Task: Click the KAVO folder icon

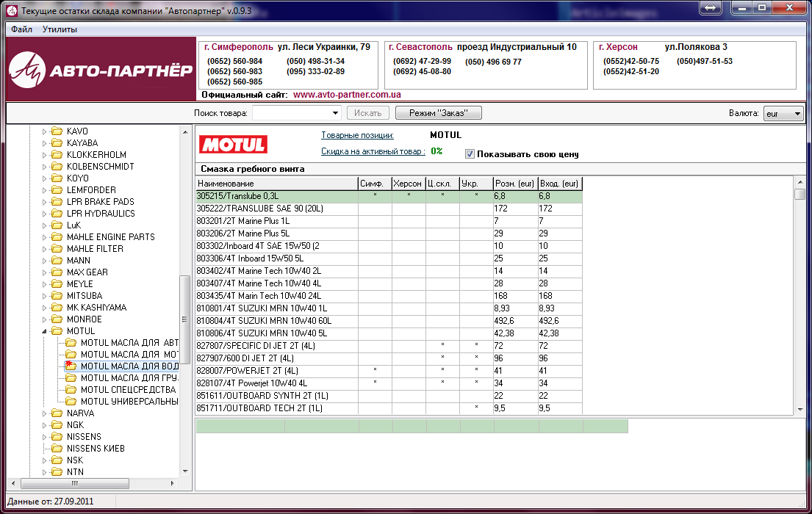Action: [57, 131]
